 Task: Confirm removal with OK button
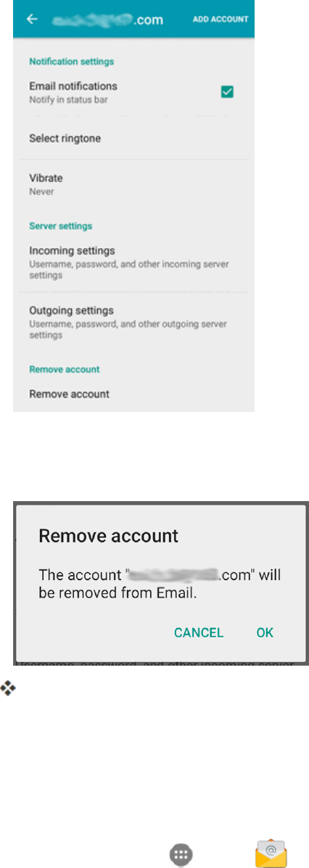265,633
